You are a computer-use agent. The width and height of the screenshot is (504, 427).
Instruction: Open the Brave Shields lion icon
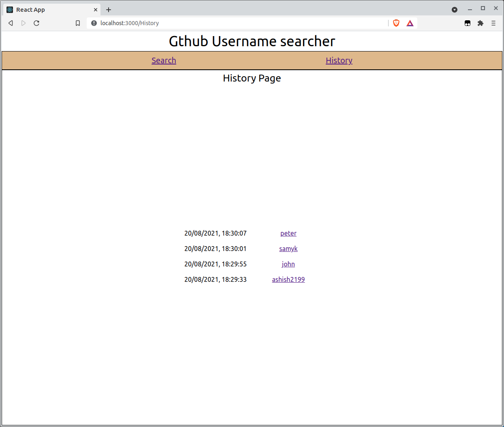click(x=396, y=23)
